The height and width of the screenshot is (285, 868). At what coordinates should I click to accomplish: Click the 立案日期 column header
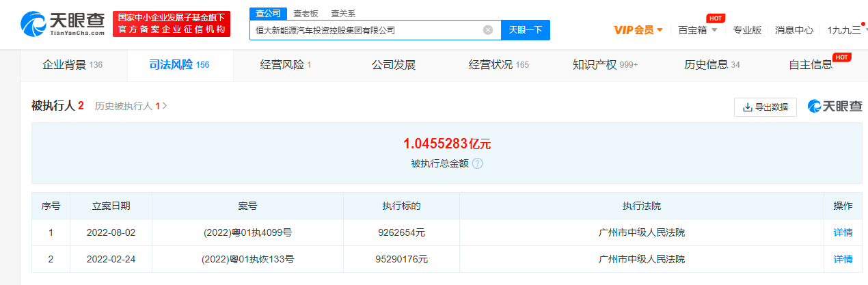(111, 206)
